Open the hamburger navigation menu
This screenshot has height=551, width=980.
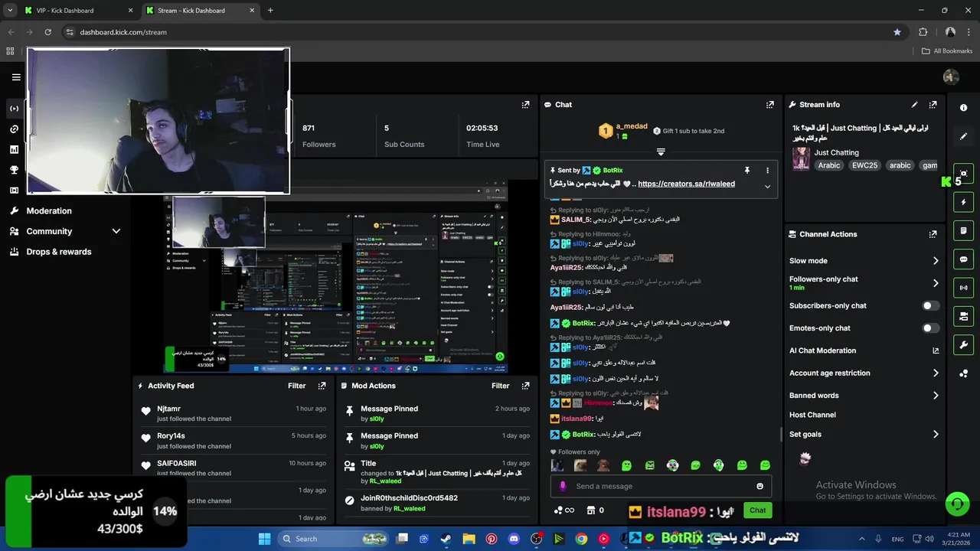tap(16, 77)
